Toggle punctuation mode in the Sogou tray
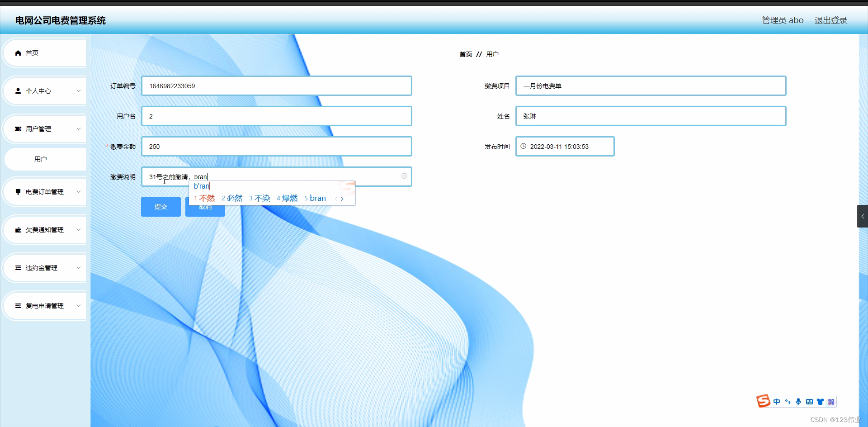 tap(788, 402)
